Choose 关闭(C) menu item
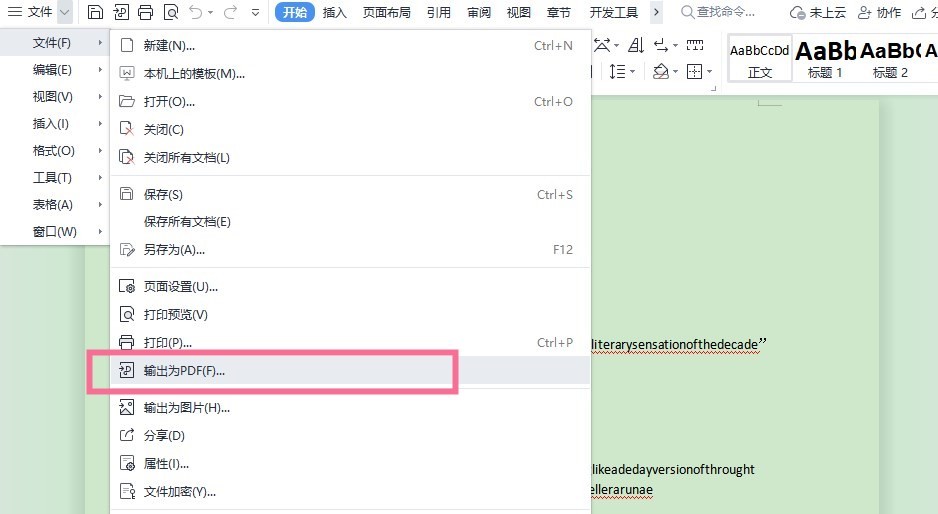 click(x=351, y=129)
